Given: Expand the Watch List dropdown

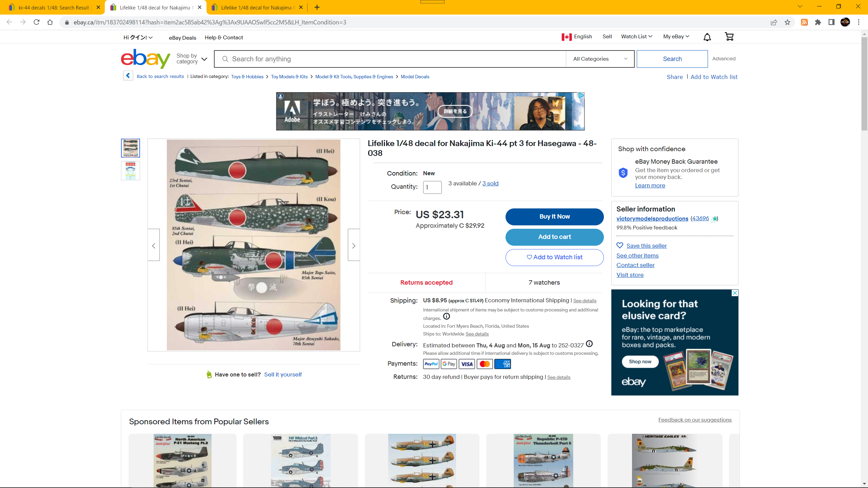Looking at the screenshot, I should pyautogui.click(x=636, y=37).
